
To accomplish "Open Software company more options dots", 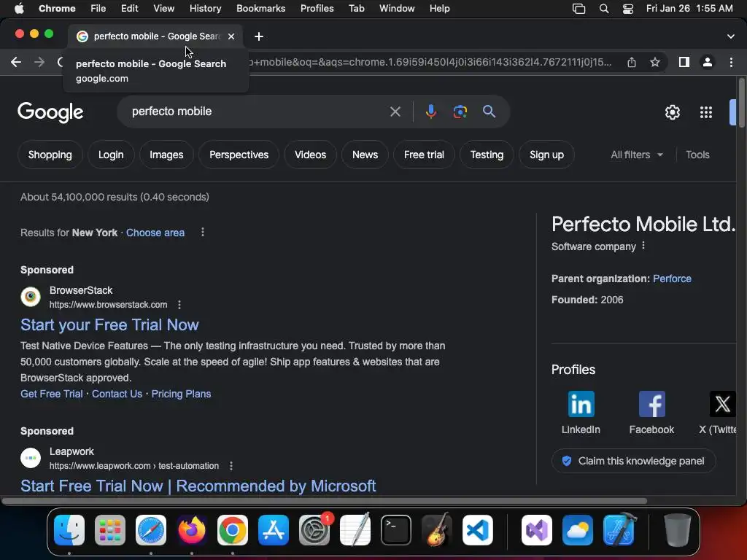I will tap(643, 246).
